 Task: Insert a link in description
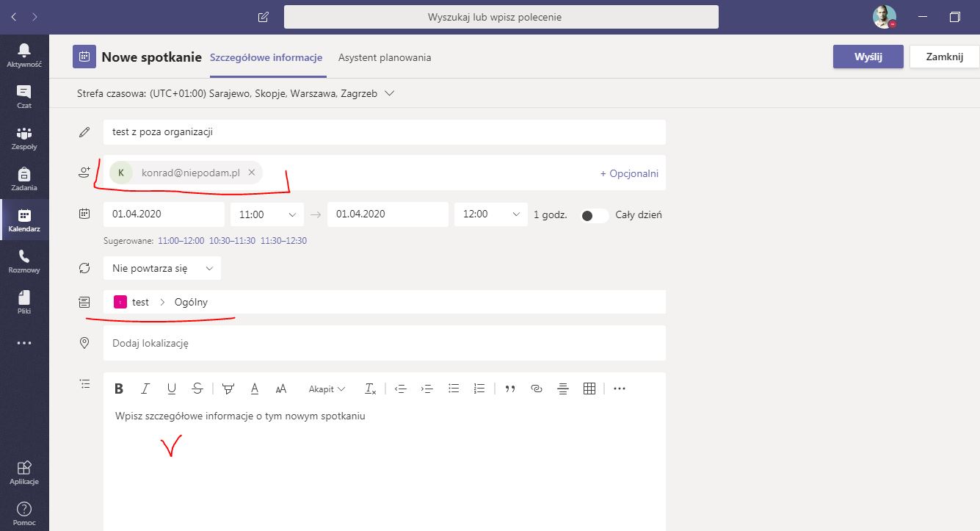pos(536,389)
